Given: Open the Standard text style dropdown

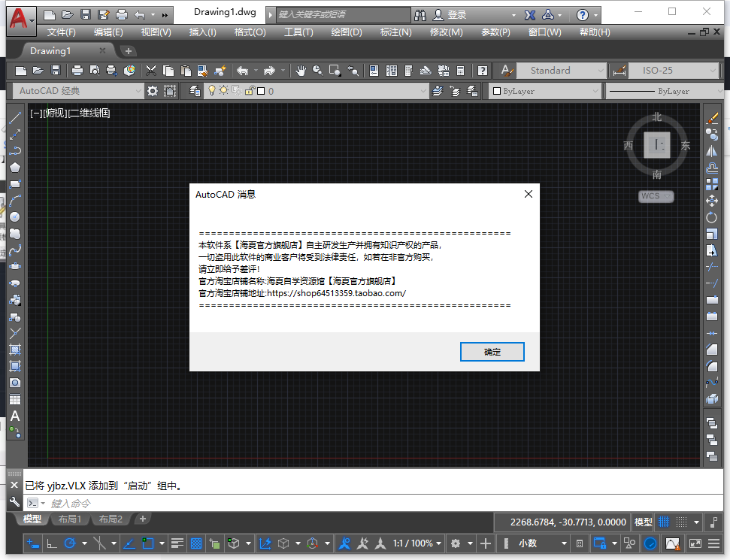Looking at the screenshot, I should click(x=561, y=71).
